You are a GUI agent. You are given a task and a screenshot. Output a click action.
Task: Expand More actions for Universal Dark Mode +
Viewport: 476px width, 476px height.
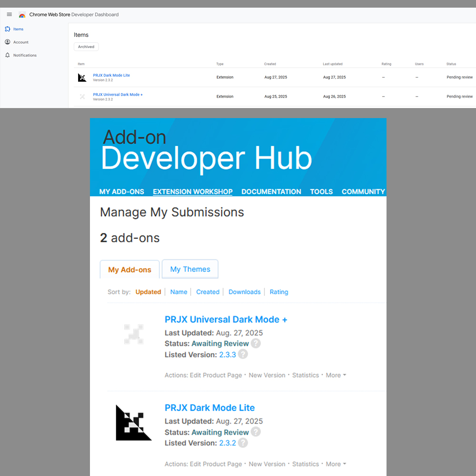click(336, 375)
